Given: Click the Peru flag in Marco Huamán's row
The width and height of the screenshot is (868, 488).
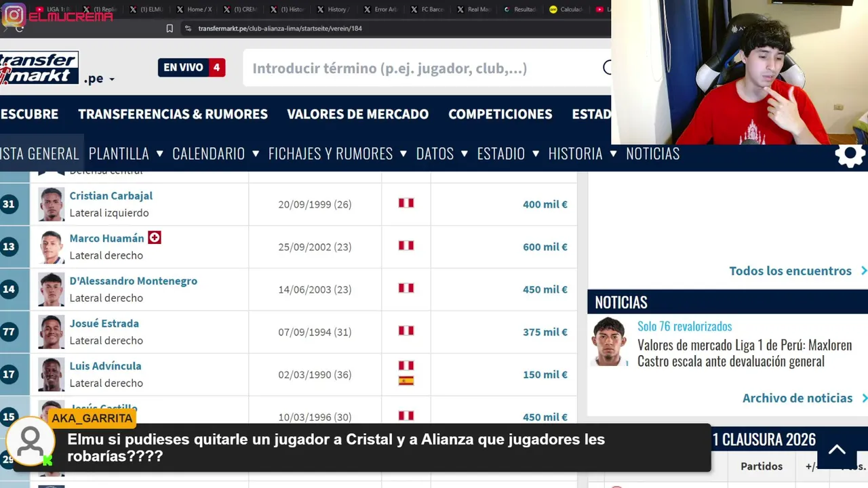Looking at the screenshot, I should pos(406,246).
